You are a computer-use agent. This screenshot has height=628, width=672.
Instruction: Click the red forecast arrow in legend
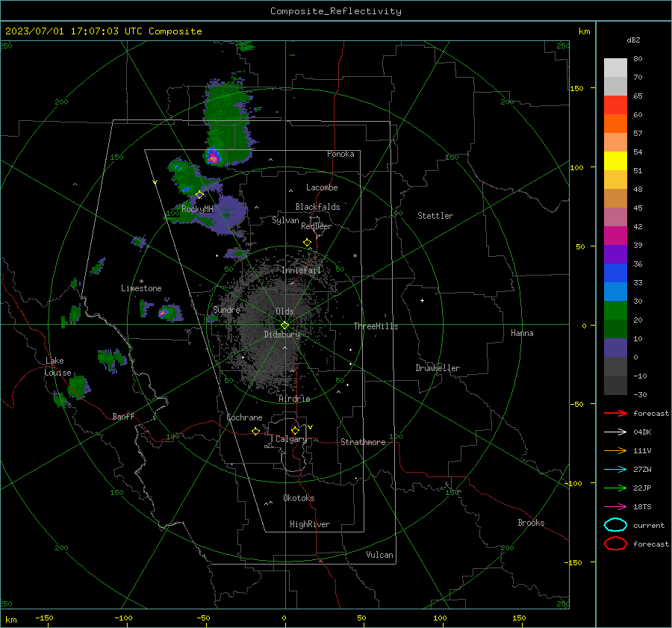615,413
